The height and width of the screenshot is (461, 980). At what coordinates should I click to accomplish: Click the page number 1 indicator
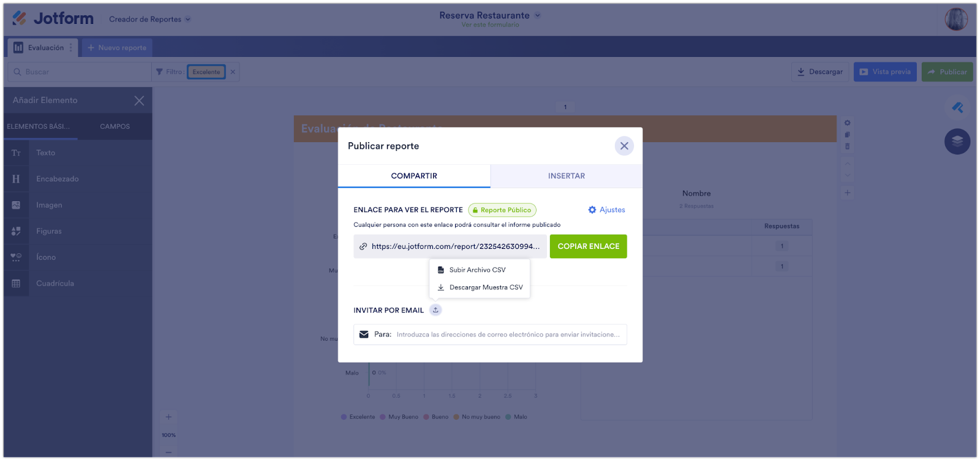(x=565, y=107)
